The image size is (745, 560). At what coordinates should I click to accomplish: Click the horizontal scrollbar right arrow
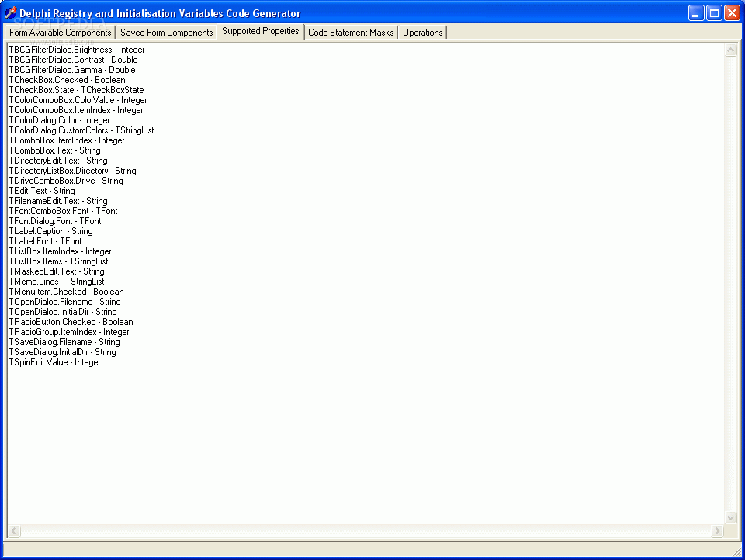pos(717,531)
